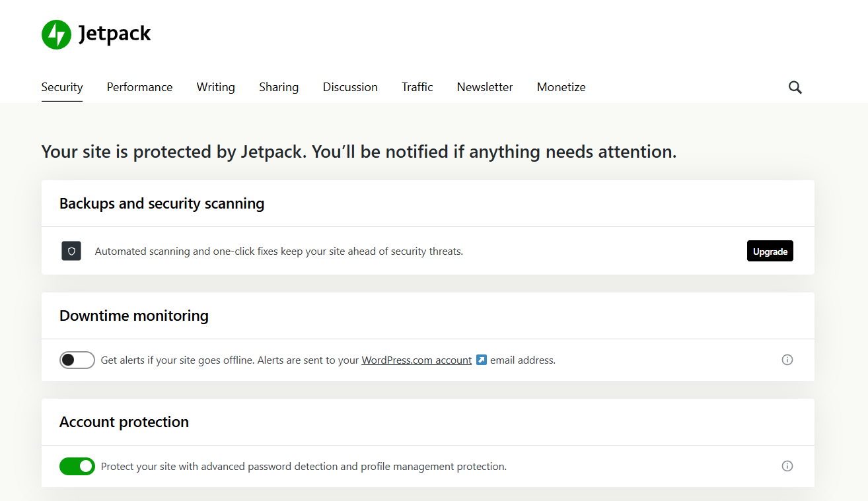Click 'Backups and security scanning' heading
The height and width of the screenshot is (501, 868).
[162, 203]
